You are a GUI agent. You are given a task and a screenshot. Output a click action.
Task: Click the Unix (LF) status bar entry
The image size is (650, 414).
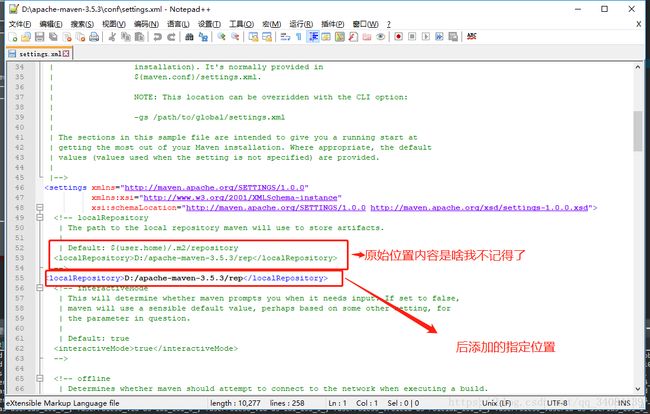point(496,403)
